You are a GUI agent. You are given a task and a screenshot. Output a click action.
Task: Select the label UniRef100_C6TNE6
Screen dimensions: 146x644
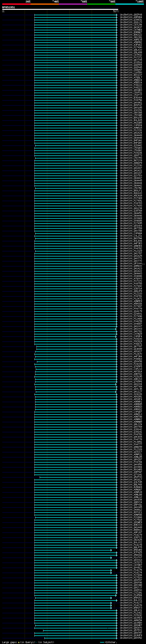131,30
